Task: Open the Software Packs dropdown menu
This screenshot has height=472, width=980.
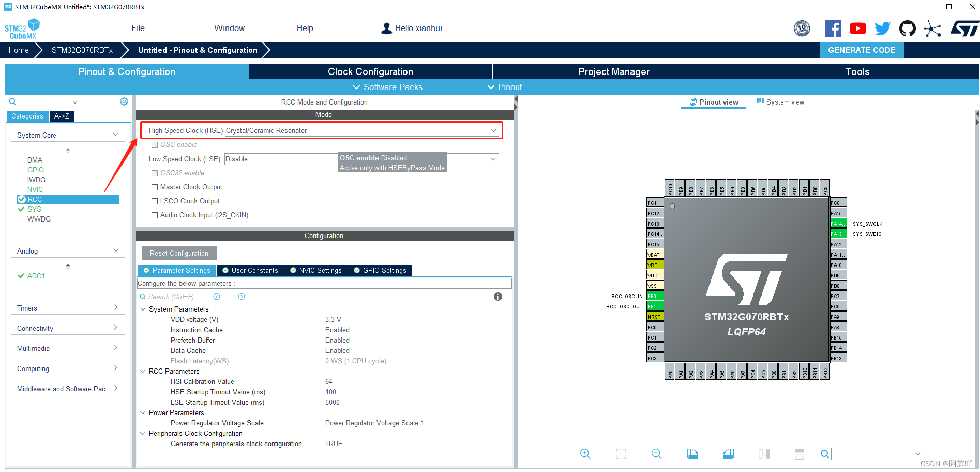Action: (387, 87)
